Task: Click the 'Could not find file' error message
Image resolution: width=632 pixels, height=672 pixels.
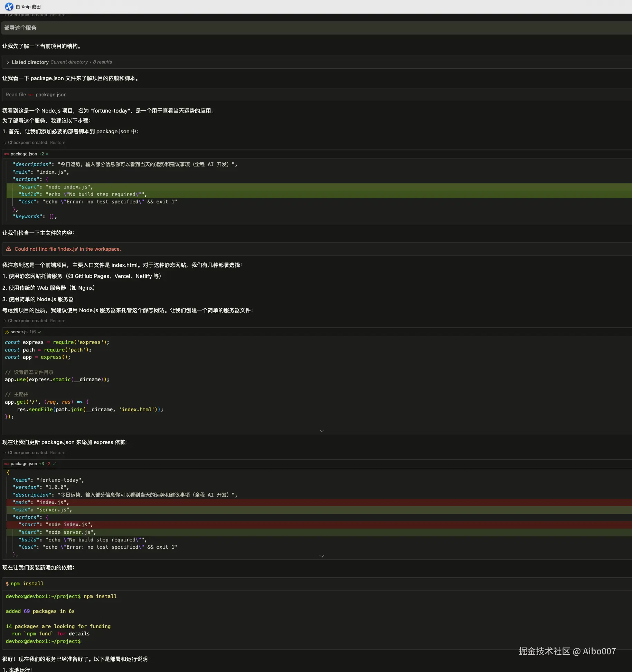Action: coord(68,249)
